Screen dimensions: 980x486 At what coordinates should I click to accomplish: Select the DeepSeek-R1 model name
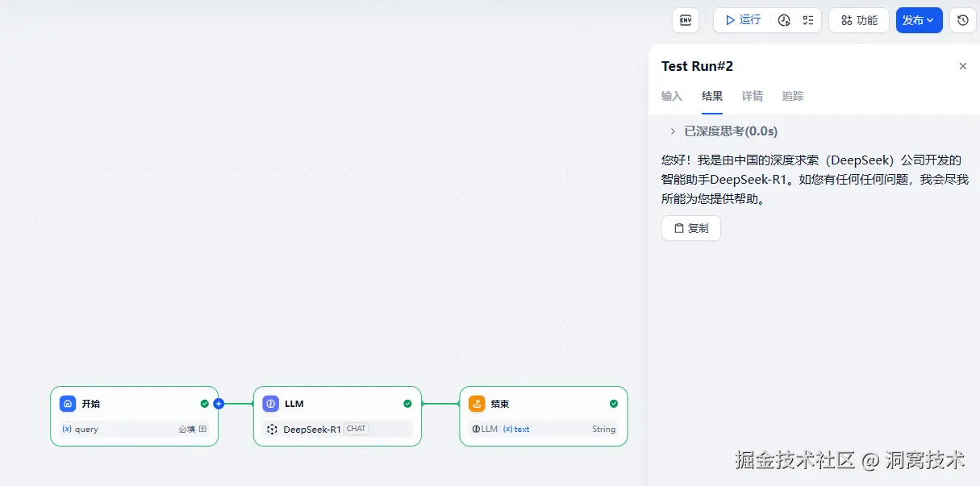(x=312, y=430)
